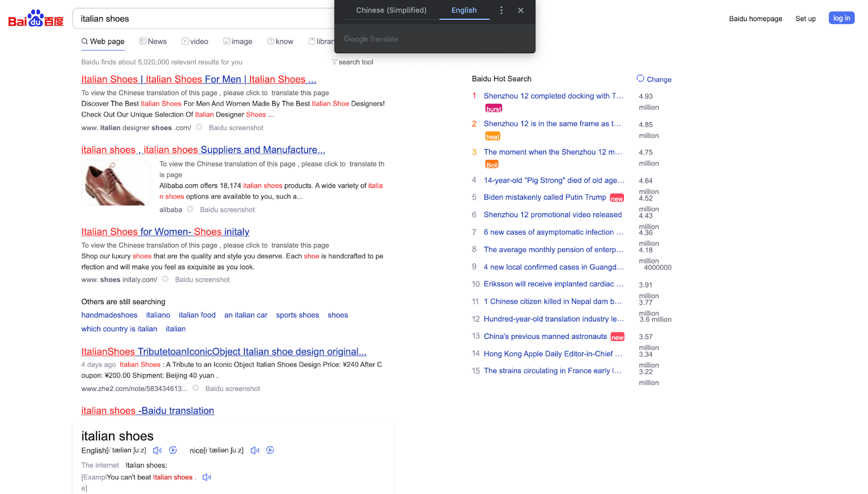The height and width of the screenshot is (494, 868).
Task: Click the Change refresh icon for Hot Search
Action: [640, 79]
